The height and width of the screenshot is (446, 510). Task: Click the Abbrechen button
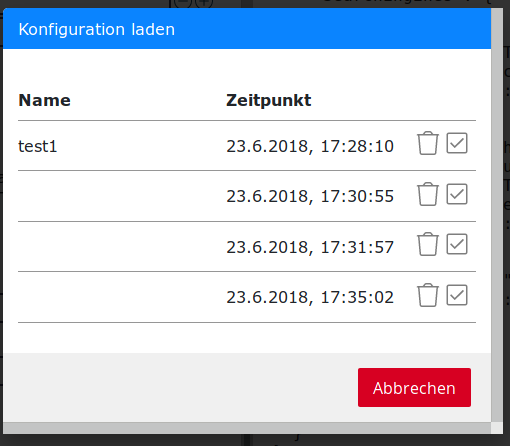414,387
